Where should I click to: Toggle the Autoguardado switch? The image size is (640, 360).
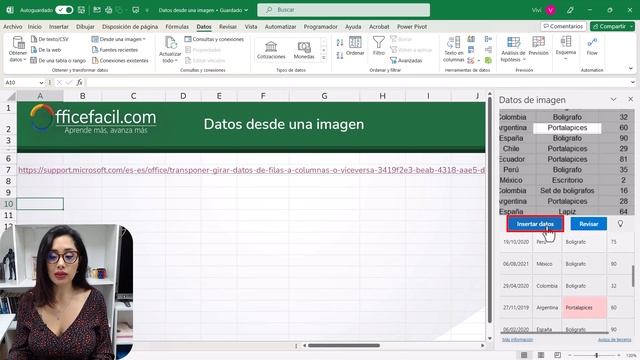[x=64, y=10]
